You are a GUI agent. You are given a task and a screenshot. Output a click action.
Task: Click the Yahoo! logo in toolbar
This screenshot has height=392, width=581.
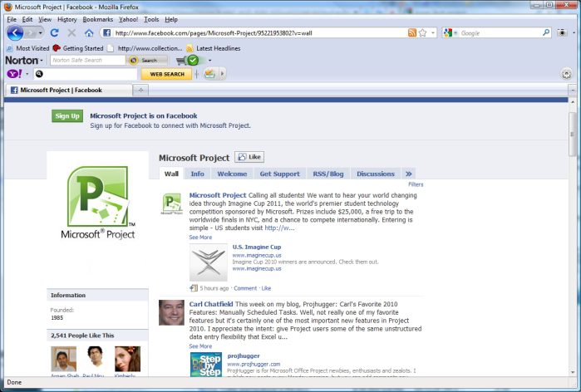coord(14,74)
